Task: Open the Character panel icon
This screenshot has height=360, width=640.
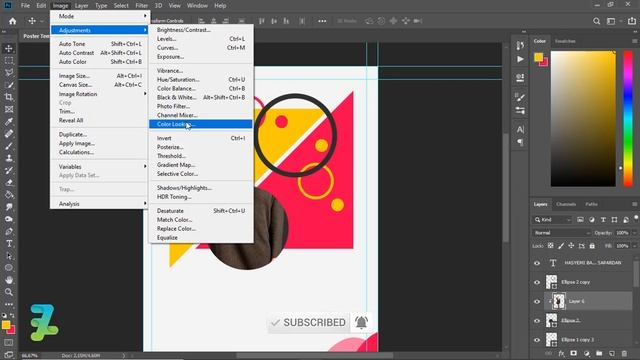Action: (x=520, y=129)
